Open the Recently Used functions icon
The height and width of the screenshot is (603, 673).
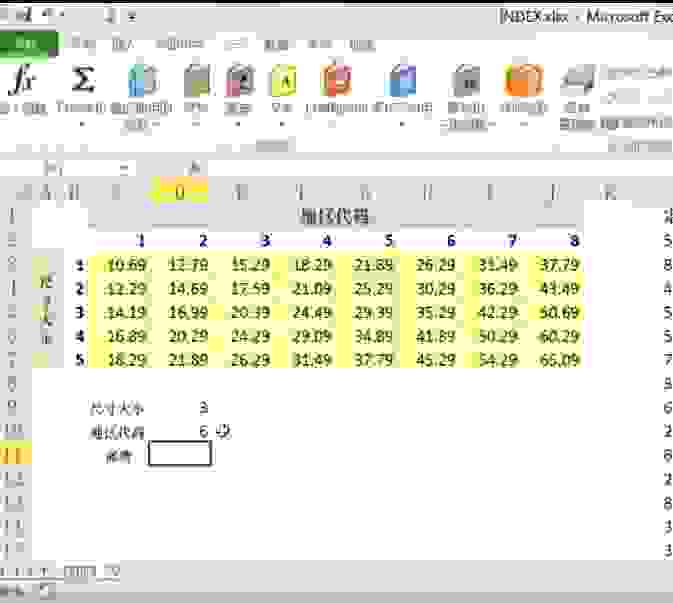pos(143,82)
